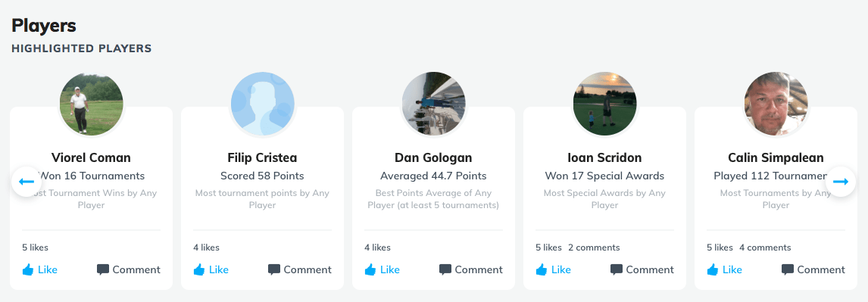Open Calin Simpalean's profile photo

coord(776,104)
